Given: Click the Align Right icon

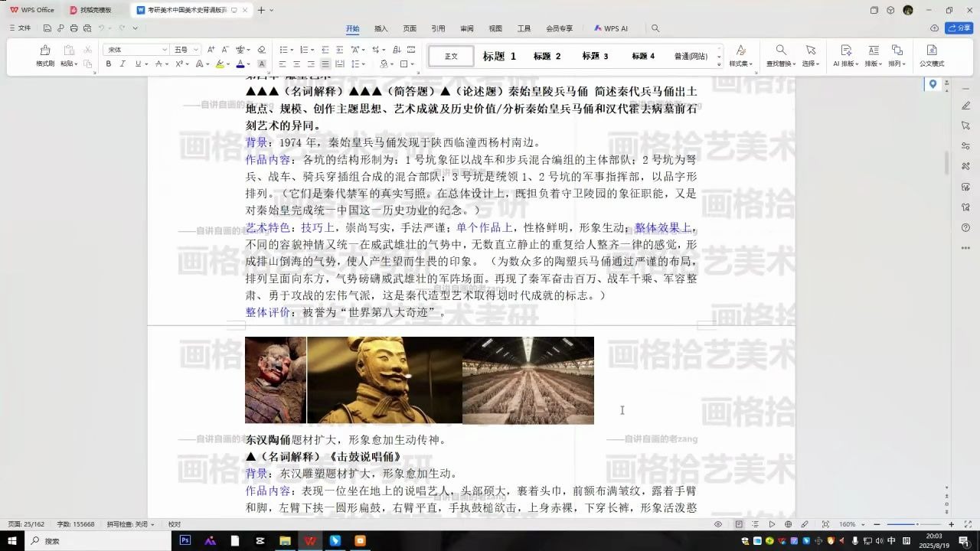Looking at the screenshot, I should point(311,64).
